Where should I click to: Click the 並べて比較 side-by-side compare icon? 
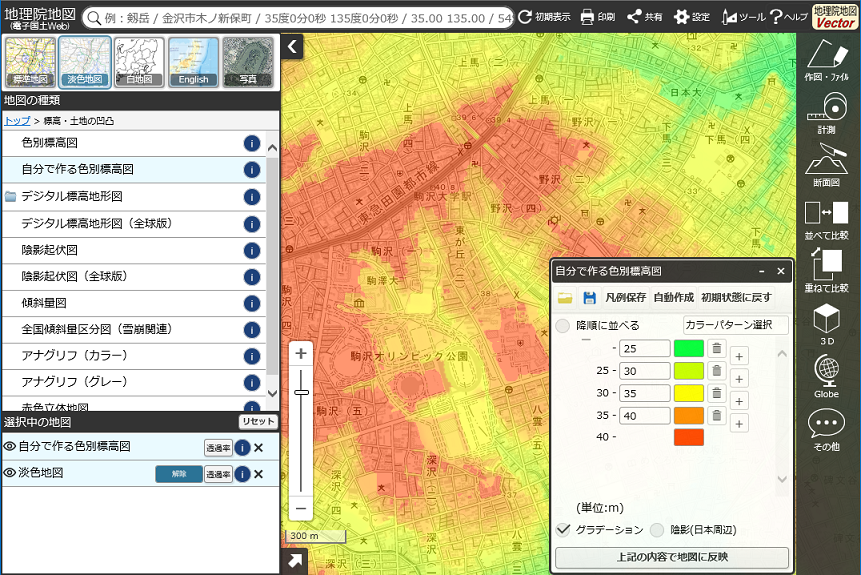[x=826, y=220]
